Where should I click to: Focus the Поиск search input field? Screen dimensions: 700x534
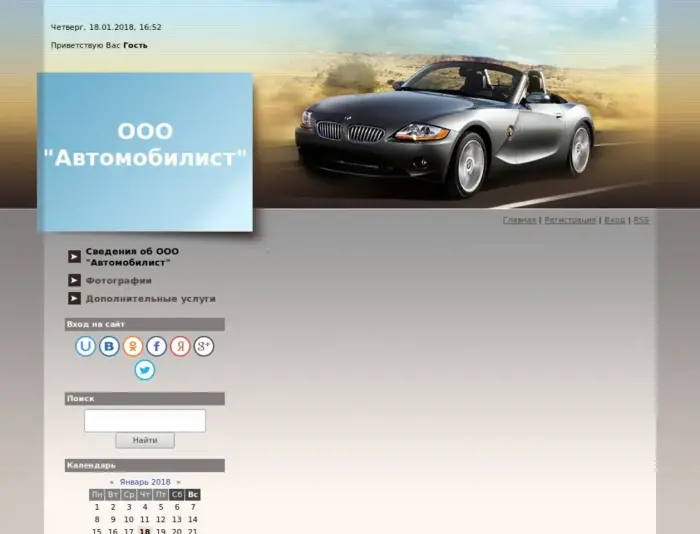(145, 420)
